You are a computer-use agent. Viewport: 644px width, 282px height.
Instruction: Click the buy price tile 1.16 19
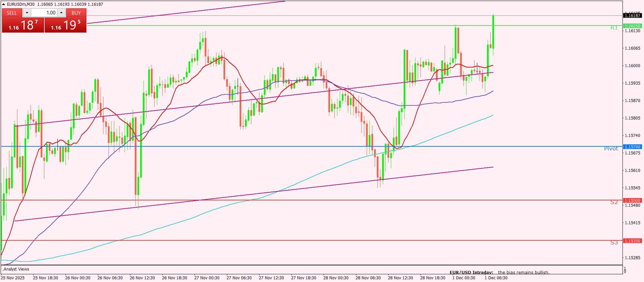(x=66, y=25)
